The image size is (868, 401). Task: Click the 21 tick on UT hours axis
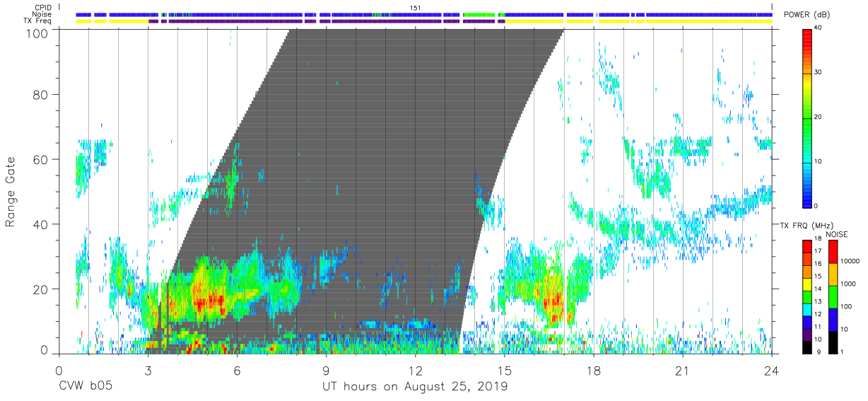pos(683,371)
